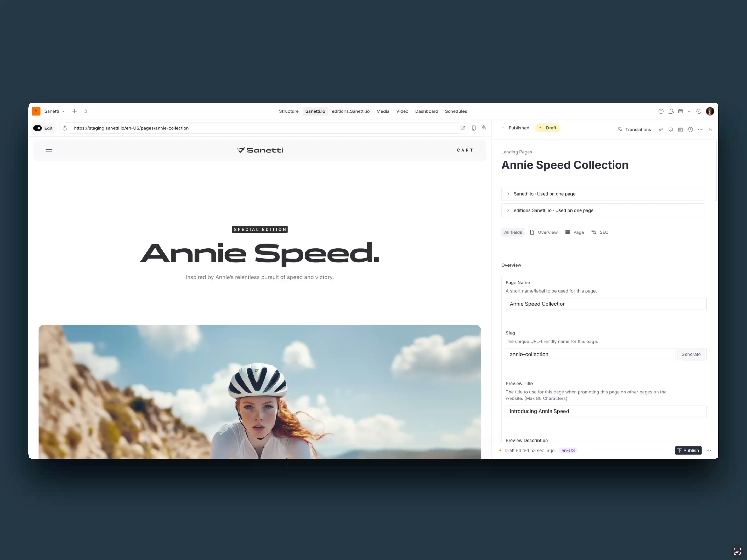Click the plus icon to create new content
The width and height of the screenshot is (747, 560).
point(75,111)
